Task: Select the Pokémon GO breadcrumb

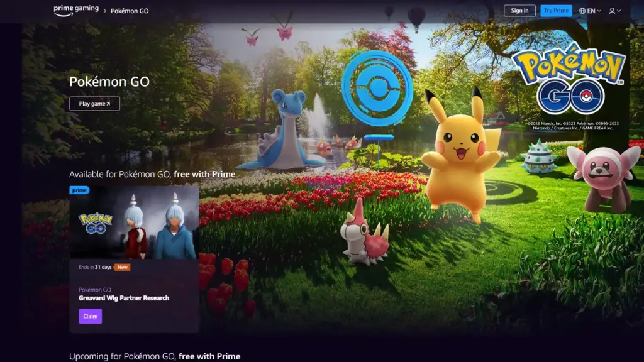Action: pos(130,11)
